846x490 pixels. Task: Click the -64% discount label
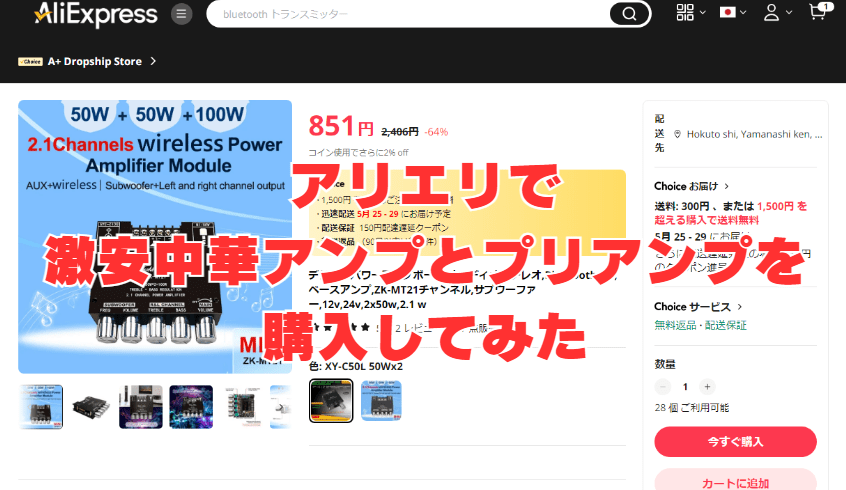pos(436,132)
